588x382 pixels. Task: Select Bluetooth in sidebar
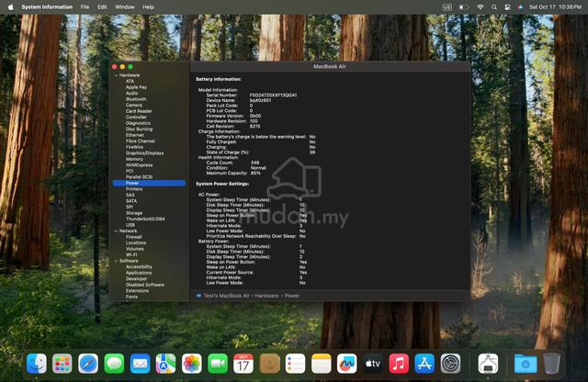point(136,99)
